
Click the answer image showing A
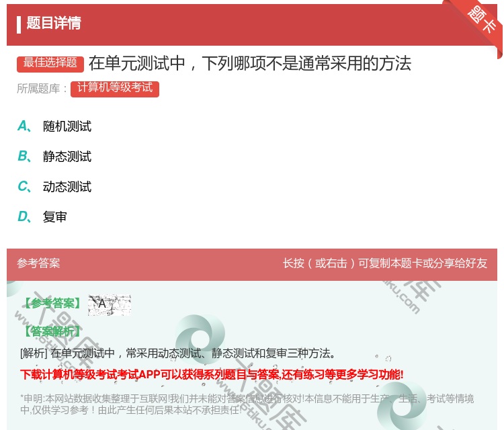pos(110,304)
